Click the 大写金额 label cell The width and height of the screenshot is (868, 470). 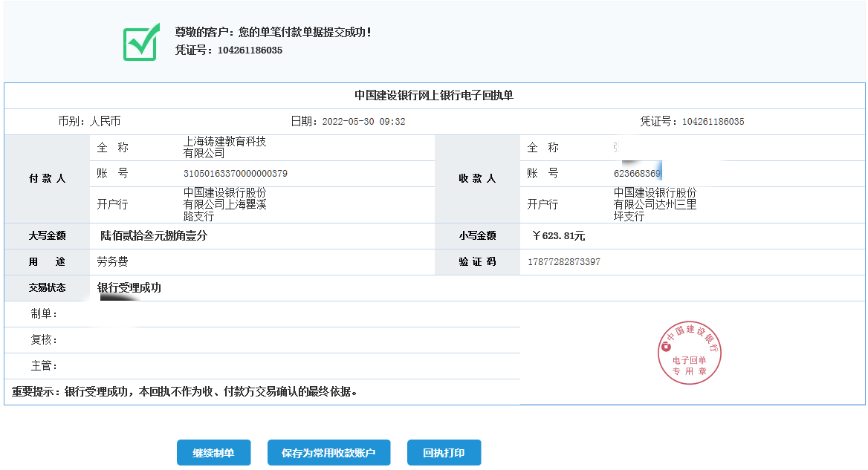[47, 236]
